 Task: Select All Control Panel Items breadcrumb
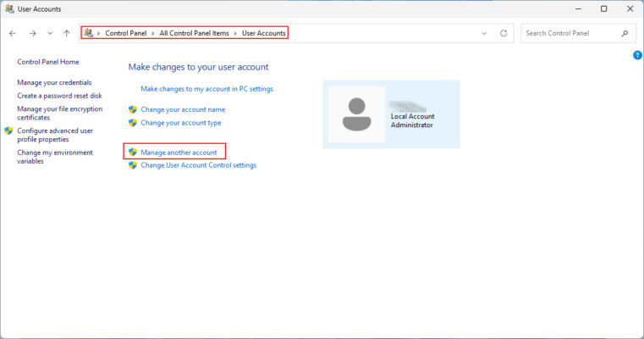pyautogui.click(x=194, y=33)
